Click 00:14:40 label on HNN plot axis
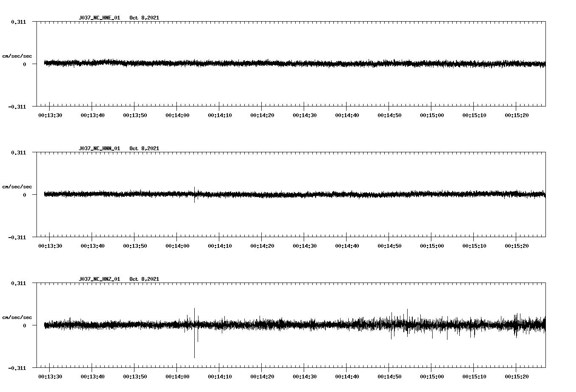The image size is (576, 392). tap(347, 246)
